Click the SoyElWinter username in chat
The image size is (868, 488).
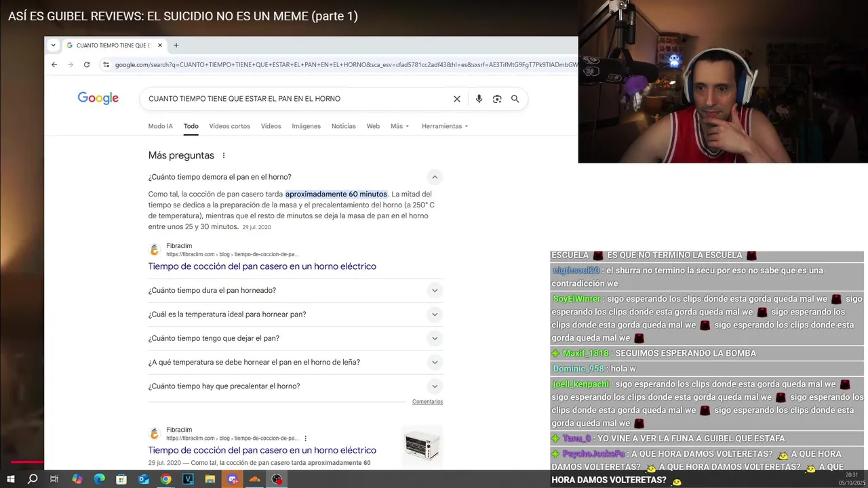pos(577,299)
